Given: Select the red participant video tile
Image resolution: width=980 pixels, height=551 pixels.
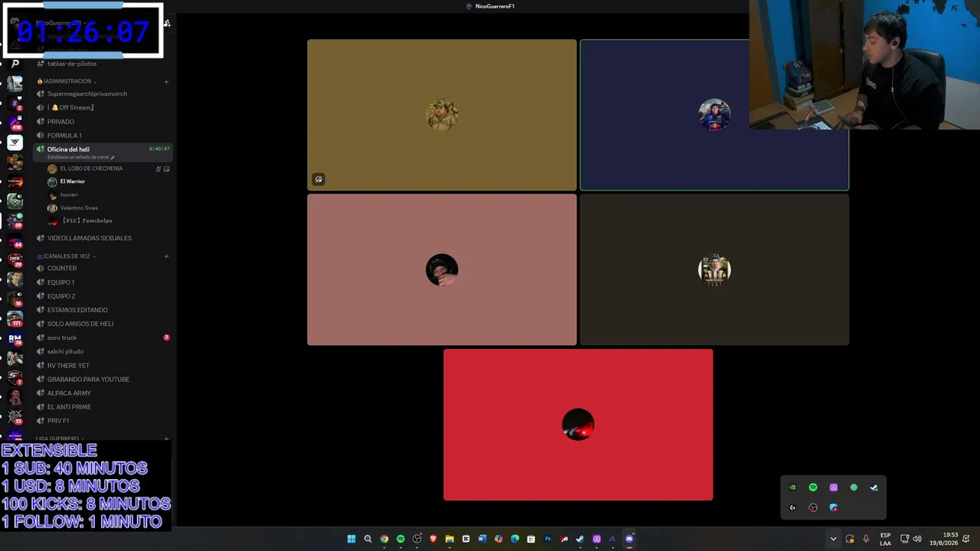Looking at the screenshot, I should pos(578,425).
